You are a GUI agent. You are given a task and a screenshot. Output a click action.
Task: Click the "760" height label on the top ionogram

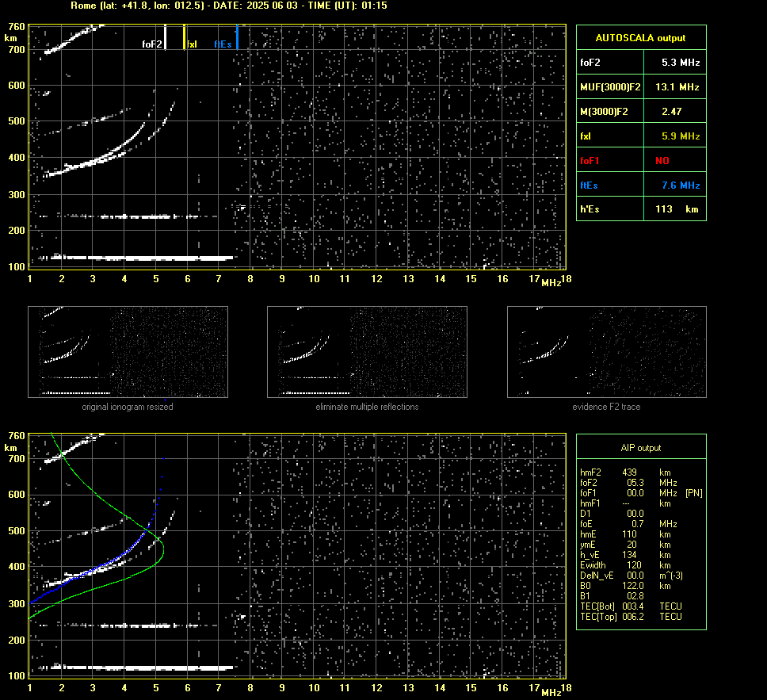(17, 26)
